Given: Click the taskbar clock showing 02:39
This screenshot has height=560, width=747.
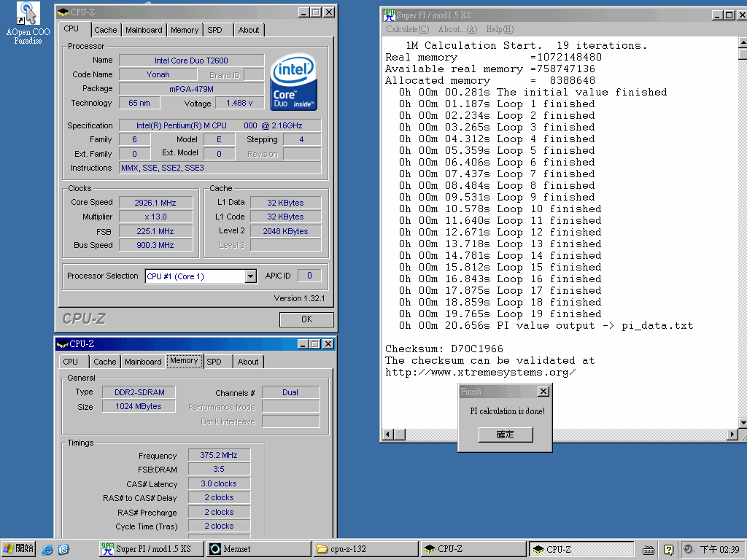Looking at the screenshot, I should (719, 550).
